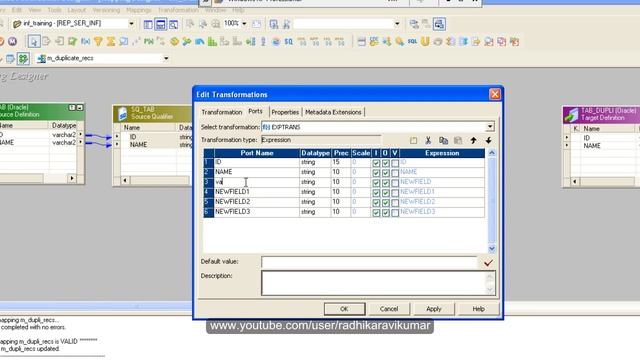Uncheck output checkbox for ID port
640x360 pixels.
(385, 163)
